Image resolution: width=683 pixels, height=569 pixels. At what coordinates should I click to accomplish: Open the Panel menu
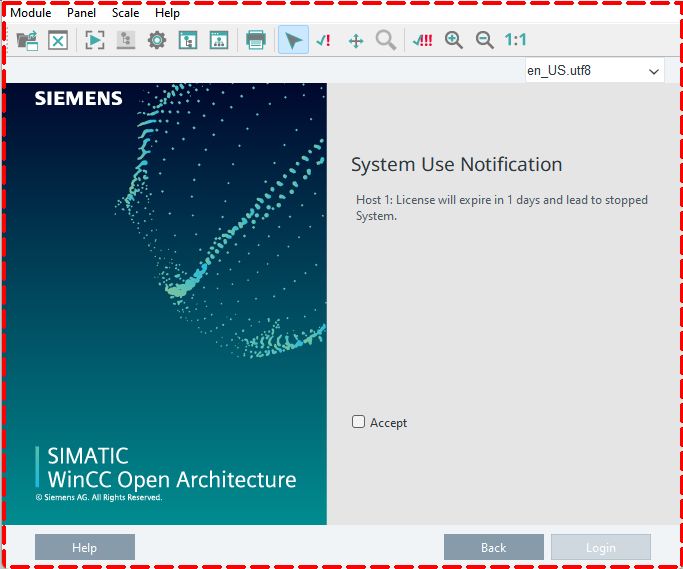point(81,13)
